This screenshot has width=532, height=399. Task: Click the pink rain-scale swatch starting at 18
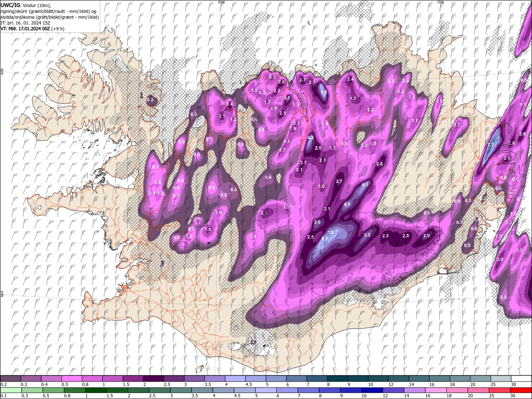point(457,390)
